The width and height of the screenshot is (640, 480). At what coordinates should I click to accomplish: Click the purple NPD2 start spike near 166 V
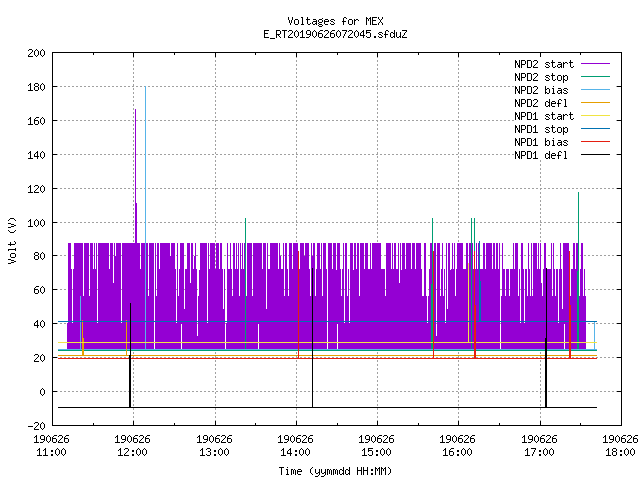pyautogui.click(x=136, y=176)
